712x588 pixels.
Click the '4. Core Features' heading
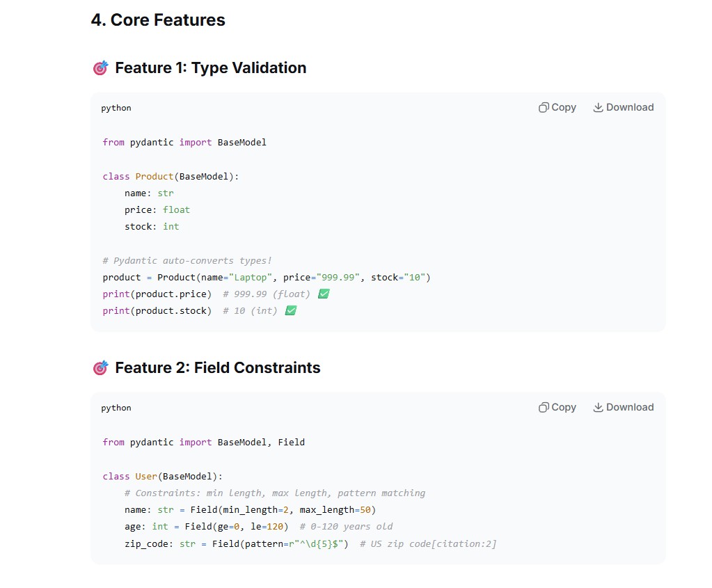coord(158,20)
